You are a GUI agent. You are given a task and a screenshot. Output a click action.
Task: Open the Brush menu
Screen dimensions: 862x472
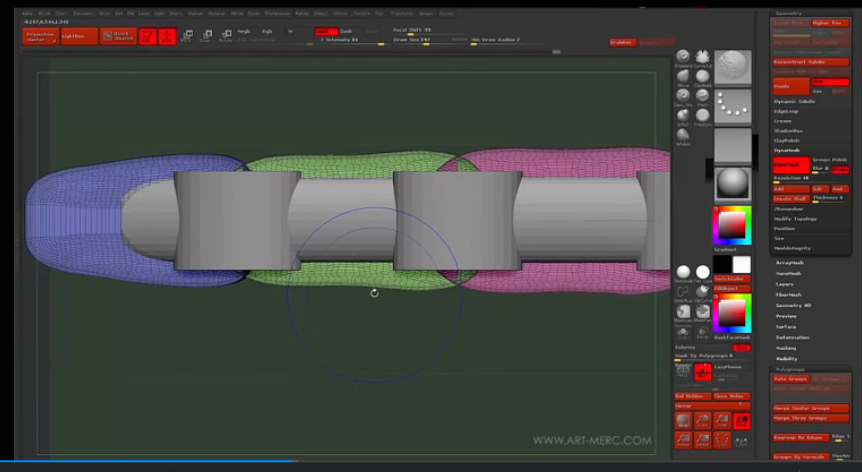pyautogui.click(x=44, y=13)
